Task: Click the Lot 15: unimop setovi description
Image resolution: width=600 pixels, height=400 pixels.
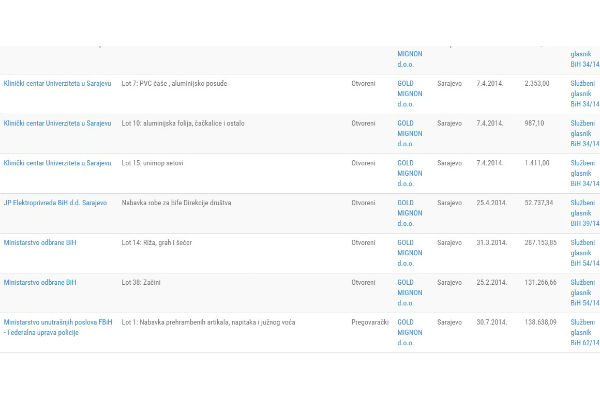Action: click(152, 163)
